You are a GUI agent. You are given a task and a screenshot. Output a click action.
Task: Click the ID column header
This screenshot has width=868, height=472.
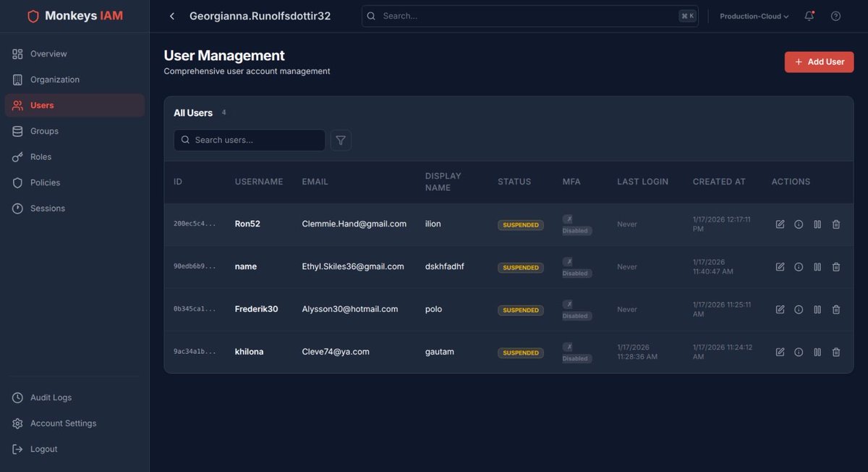click(x=178, y=182)
